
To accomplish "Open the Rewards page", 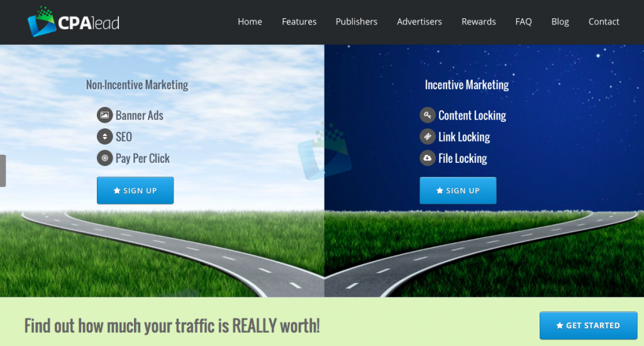I will coord(479,21).
